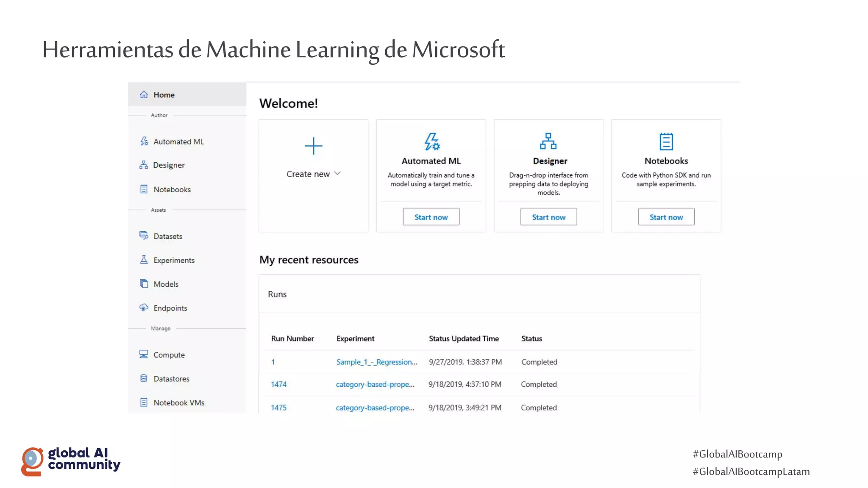Click the Experiment column header

[x=355, y=338]
